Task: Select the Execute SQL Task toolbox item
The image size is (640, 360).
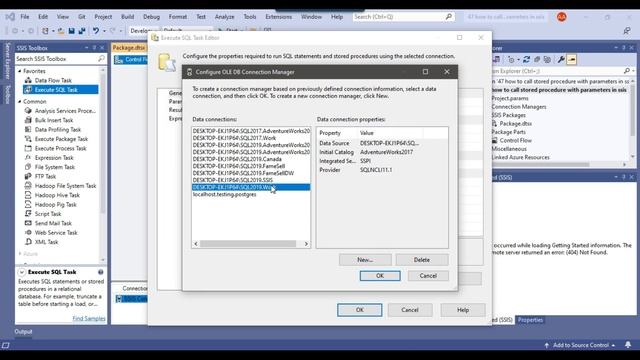Action: coord(60,90)
